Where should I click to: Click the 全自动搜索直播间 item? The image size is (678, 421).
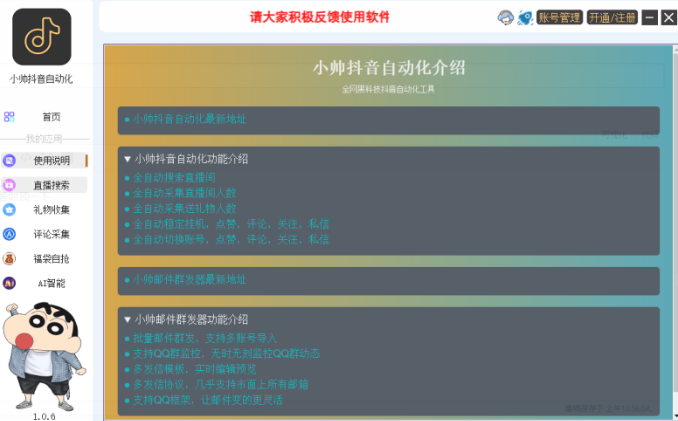(x=174, y=178)
